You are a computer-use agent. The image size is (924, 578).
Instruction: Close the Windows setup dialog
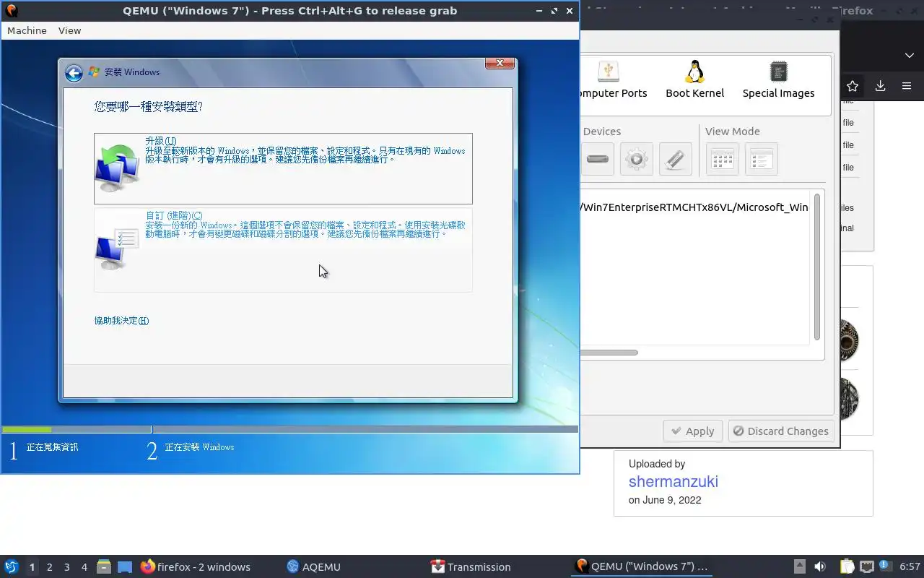coord(499,64)
